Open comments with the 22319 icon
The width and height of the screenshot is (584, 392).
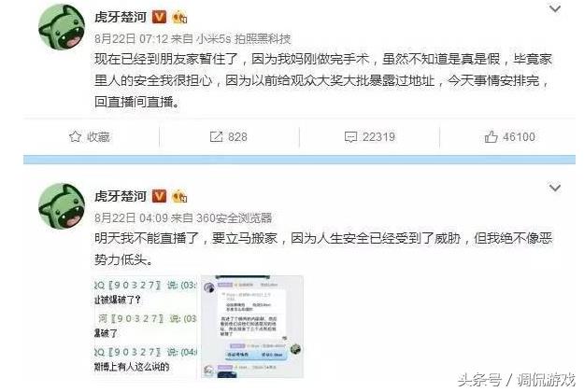point(350,137)
